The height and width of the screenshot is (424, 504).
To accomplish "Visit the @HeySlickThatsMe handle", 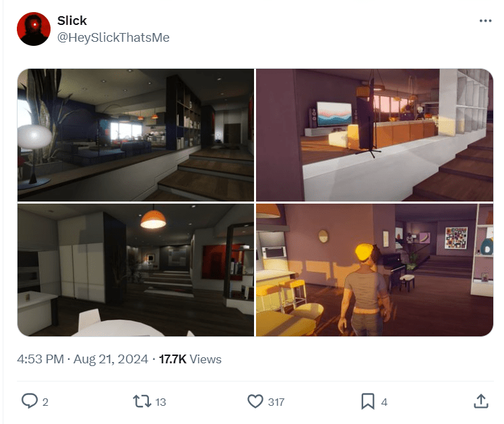I will pos(113,38).
